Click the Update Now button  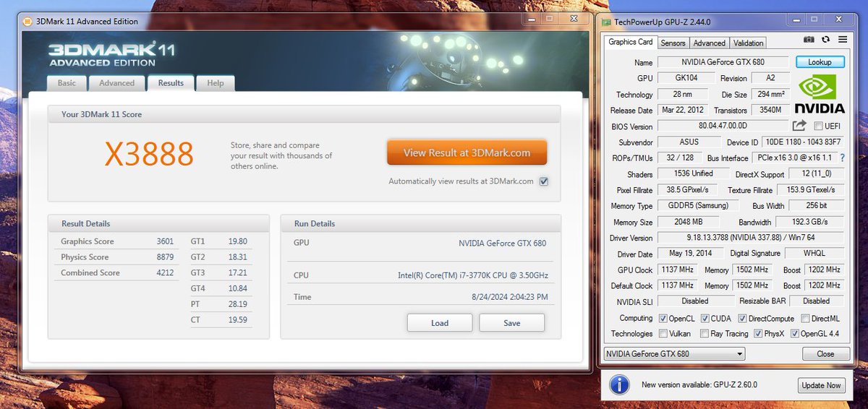click(x=822, y=385)
